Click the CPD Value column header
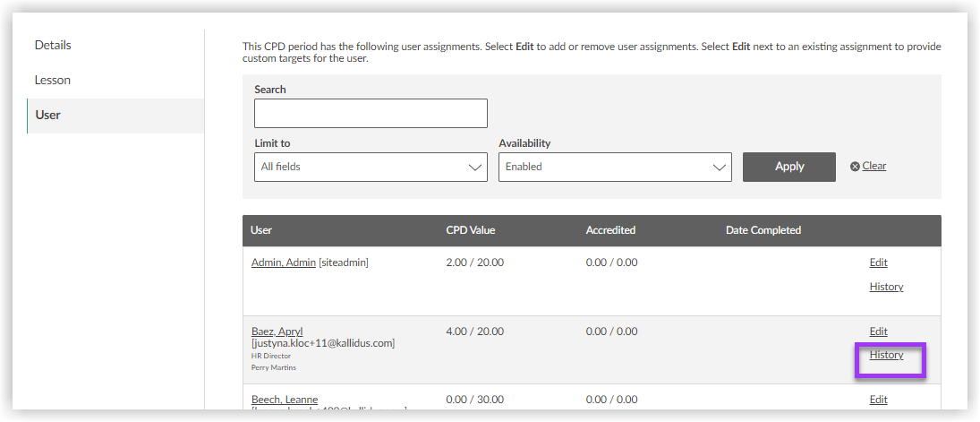The image size is (980, 422). coord(471,230)
